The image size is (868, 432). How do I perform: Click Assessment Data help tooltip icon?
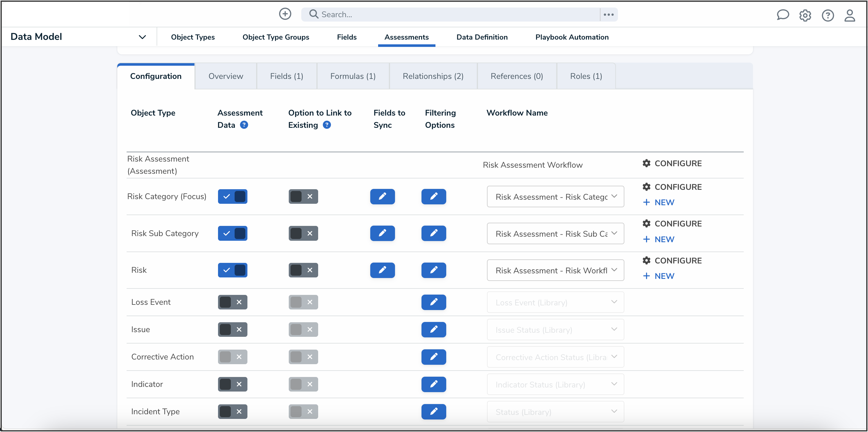[244, 125]
